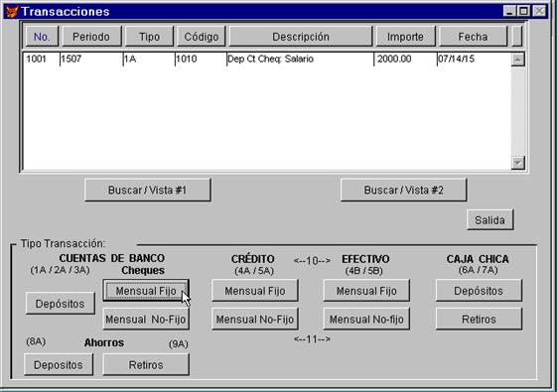The width and height of the screenshot is (557, 392).
Task: Click Mensual Fijo under Efectivo
Action: click(x=366, y=291)
